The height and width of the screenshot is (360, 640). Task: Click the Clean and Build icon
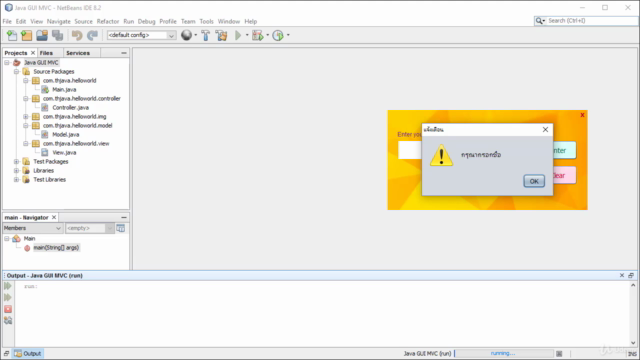coord(222,36)
